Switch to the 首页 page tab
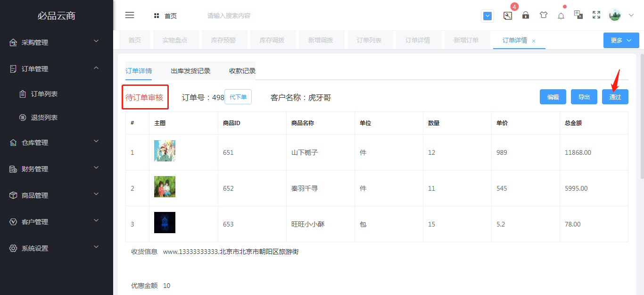 pos(135,41)
